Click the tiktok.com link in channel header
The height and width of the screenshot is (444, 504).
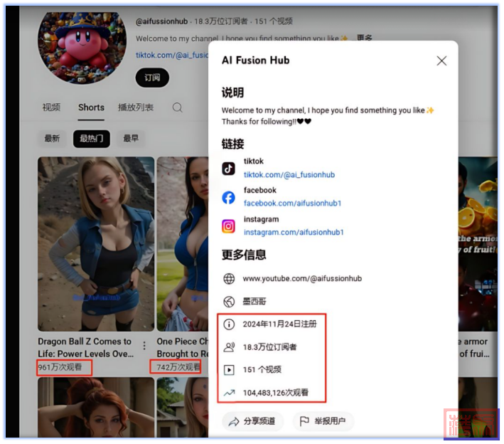click(x=171, y=55)
